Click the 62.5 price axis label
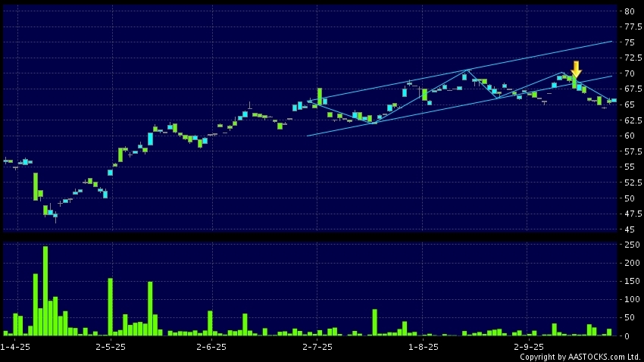Image resolution: width=644 pixels, height=362 pixels. tap(633, 120)
